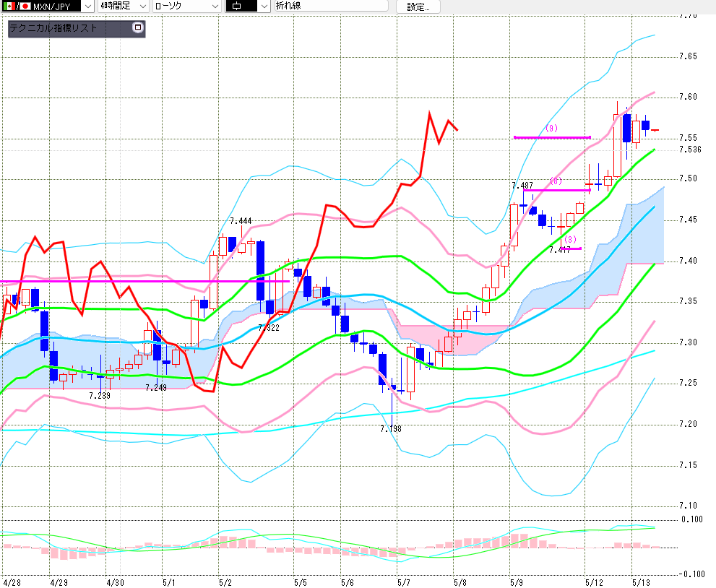The height and width of the screenshot is (588, 716).
Task: Click the 折れ線 input field
Action: 331,6
